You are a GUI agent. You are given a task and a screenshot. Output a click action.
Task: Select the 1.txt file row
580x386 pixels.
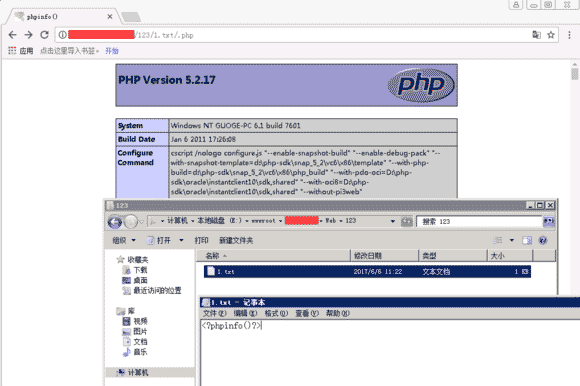[x=367, y=271]
